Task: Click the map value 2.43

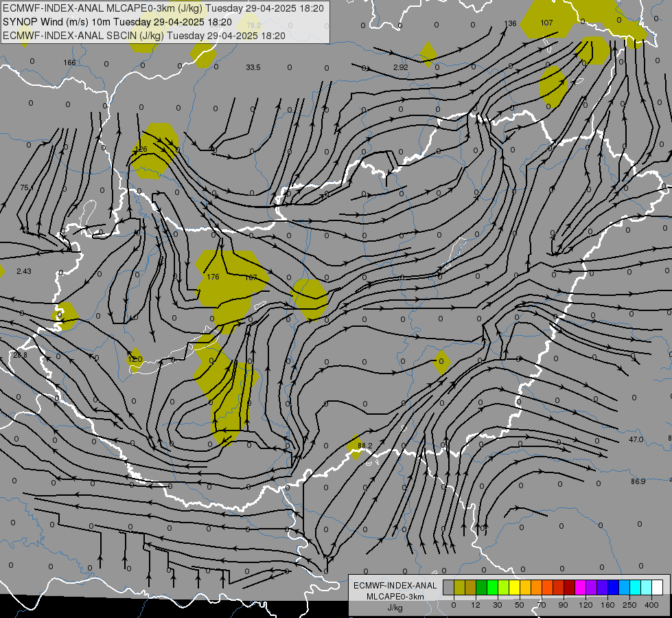Action: (24, 271)
